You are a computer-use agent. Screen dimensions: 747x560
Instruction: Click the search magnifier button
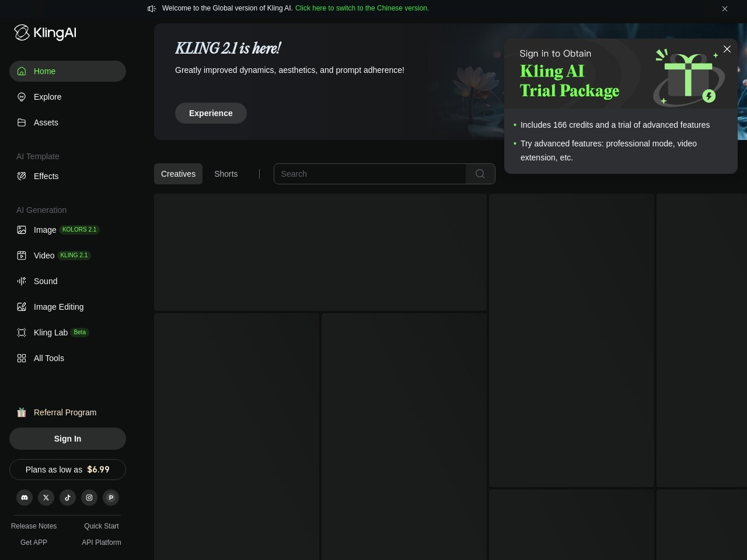(480, 174)
